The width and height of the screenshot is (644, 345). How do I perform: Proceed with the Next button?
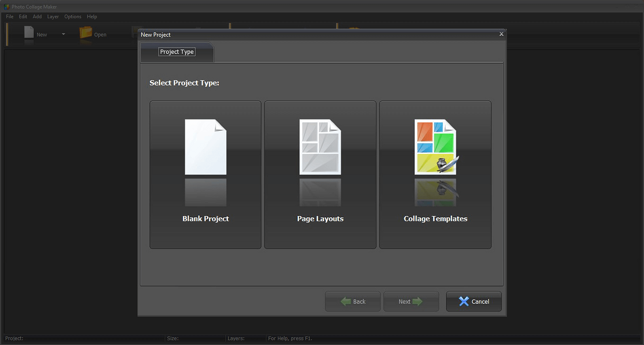point(411,301)
